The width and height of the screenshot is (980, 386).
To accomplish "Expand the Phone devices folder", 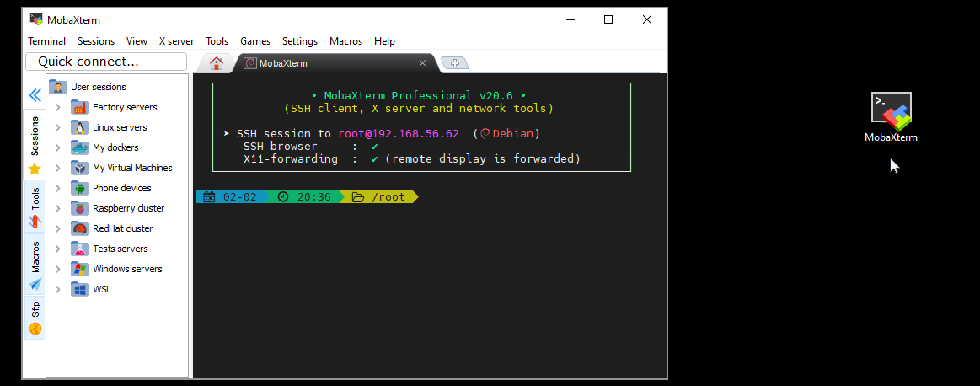I will [x=57, y=188].
